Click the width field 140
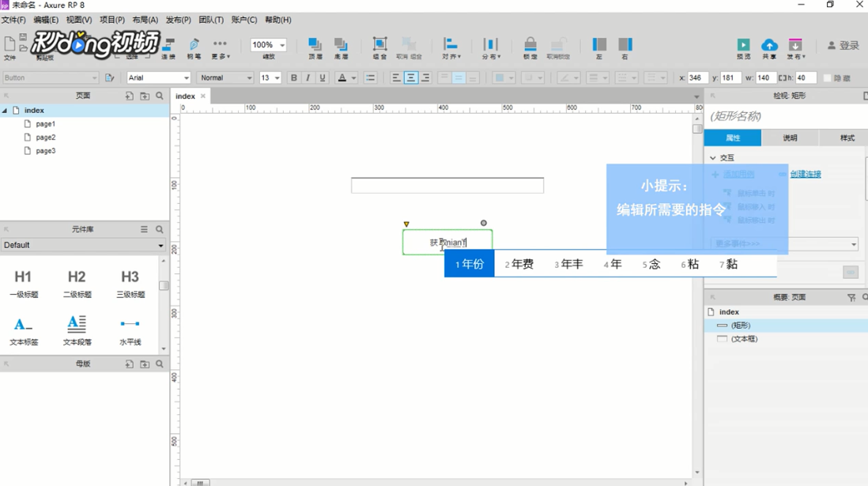 point(765,78)
